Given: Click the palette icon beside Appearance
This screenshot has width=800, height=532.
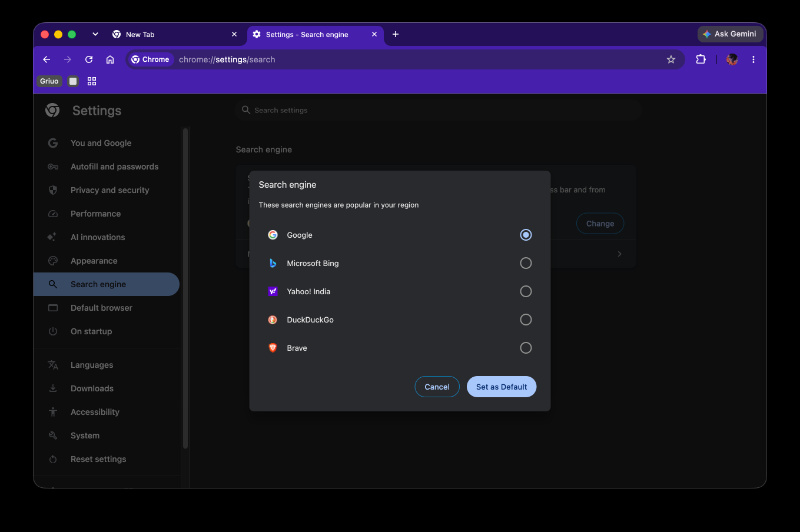Looking at the screenshot, I should pyautogui.click(x=53, y=261).
